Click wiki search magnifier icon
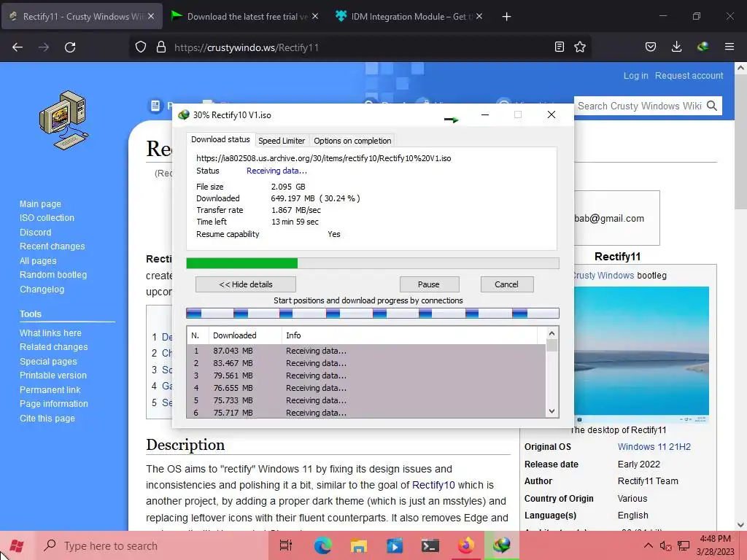Screen dimensions: 747x560 point(712,106)
